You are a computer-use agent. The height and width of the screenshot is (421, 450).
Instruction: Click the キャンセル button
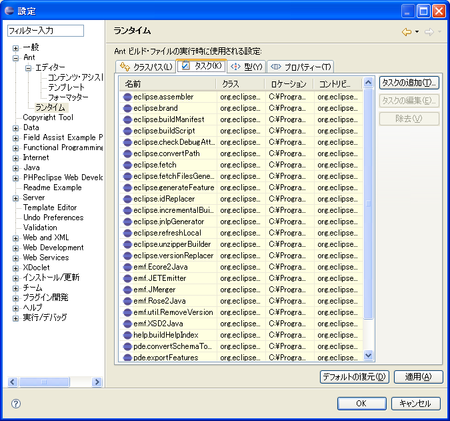pos(416,403)
